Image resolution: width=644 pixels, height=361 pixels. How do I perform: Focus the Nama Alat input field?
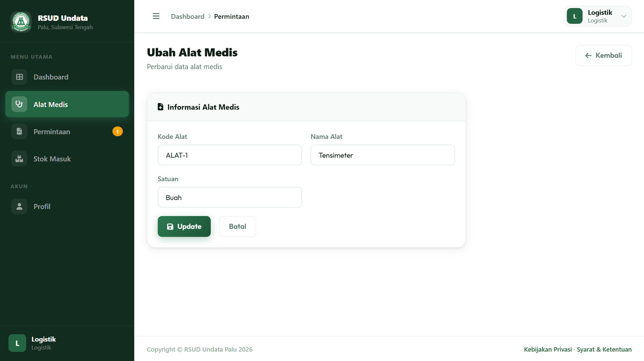click(383, 155)
